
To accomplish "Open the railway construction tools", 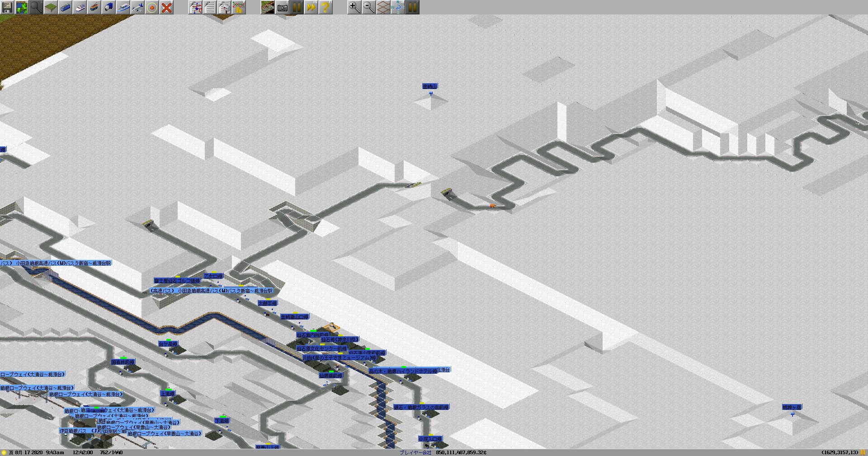I will coord(65,7).
